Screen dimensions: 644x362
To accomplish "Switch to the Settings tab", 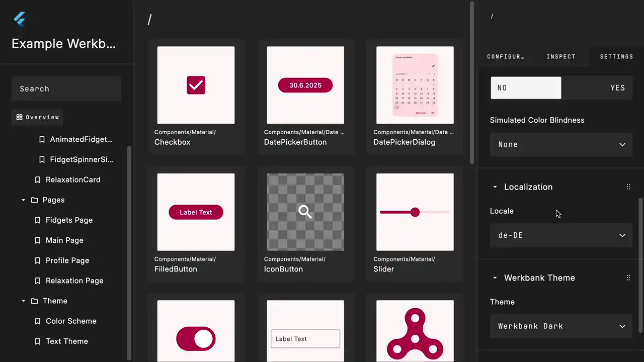I will click(616, 56).
